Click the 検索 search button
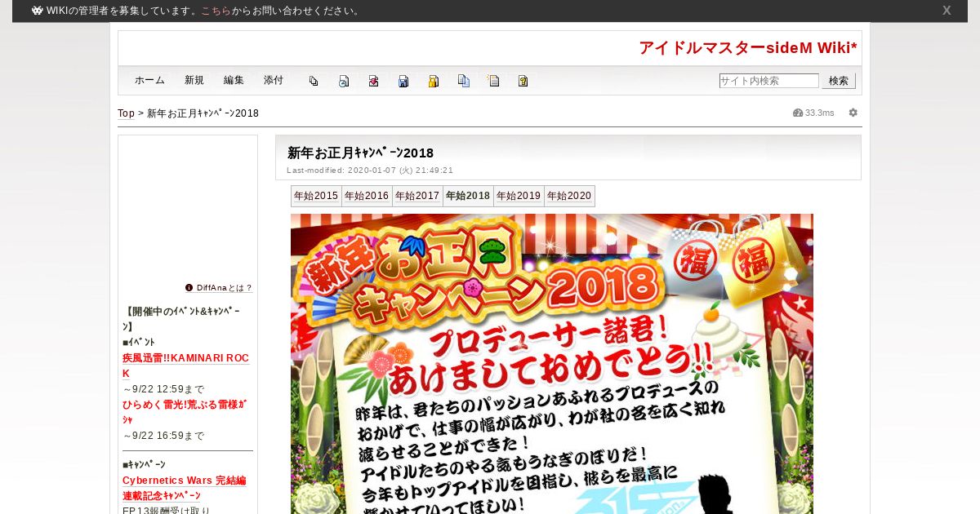980x514 pixels. pos(839,81)
